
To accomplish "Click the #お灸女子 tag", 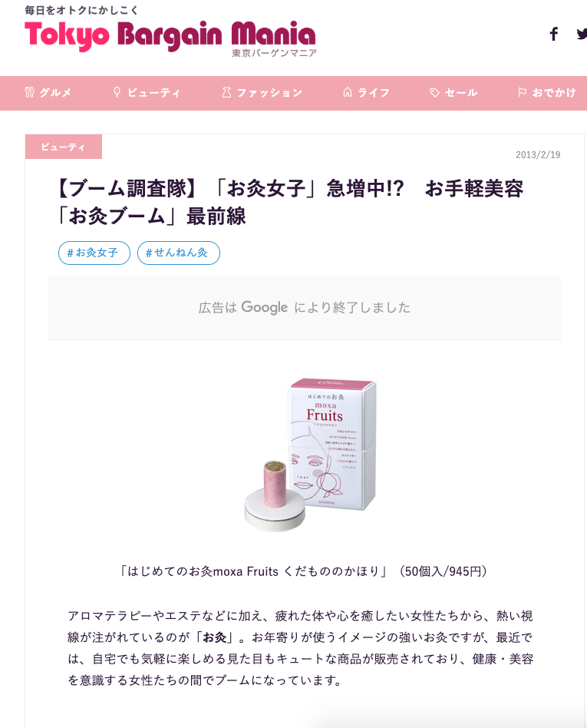I will click(x=94, y=253).
